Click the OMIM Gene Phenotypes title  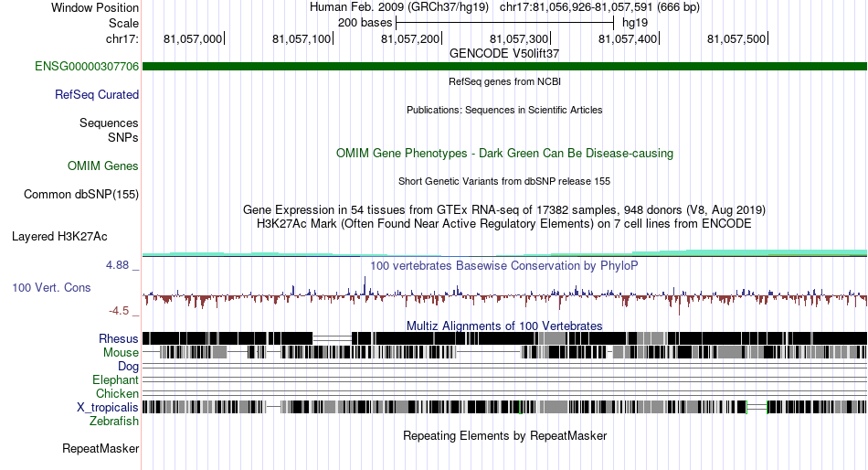(x=505, y=153)
